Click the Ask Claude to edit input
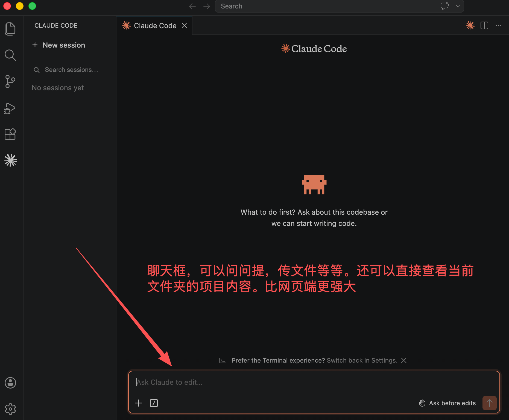The height and width of the screenshot is (420, 509). 314,382
